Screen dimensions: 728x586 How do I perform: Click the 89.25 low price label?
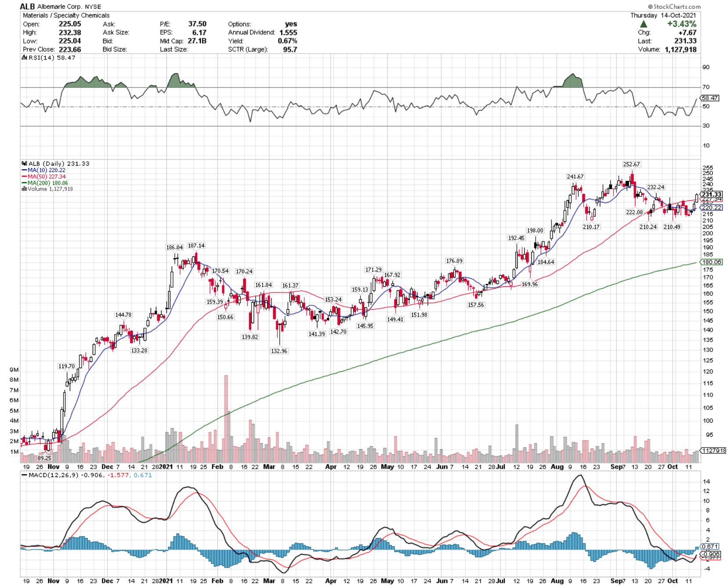coord(44,458)
